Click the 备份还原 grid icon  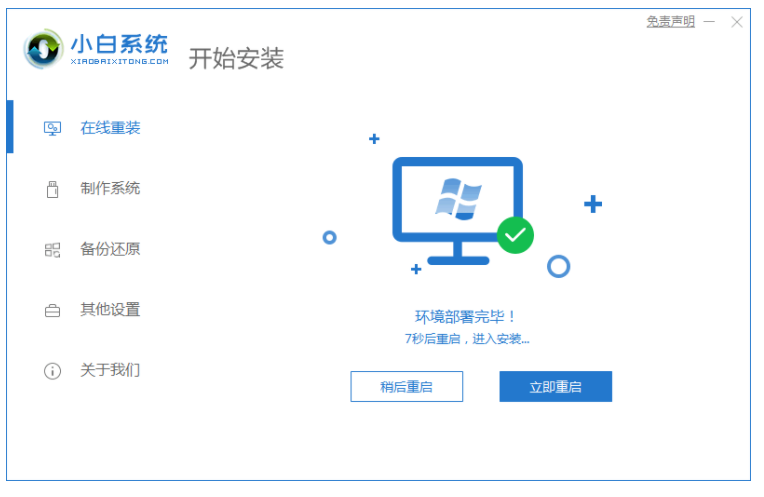click(52, 250)
